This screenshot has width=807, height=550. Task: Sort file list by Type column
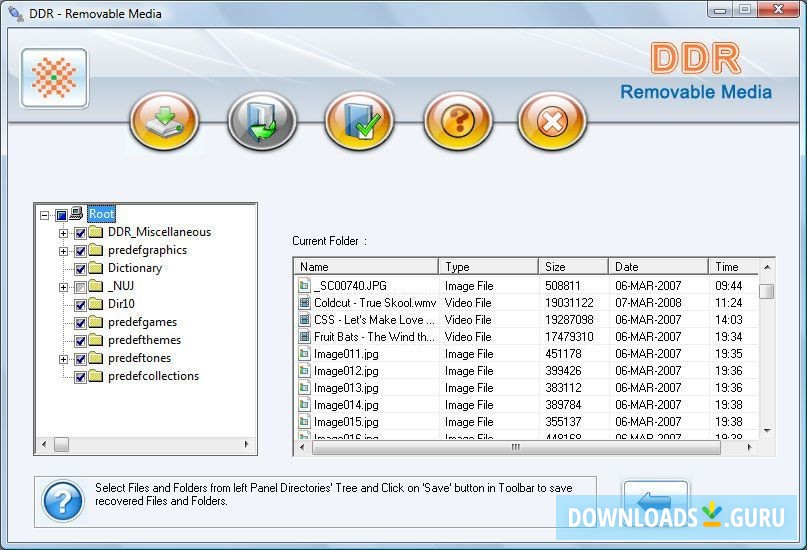(x=488, y=267)
